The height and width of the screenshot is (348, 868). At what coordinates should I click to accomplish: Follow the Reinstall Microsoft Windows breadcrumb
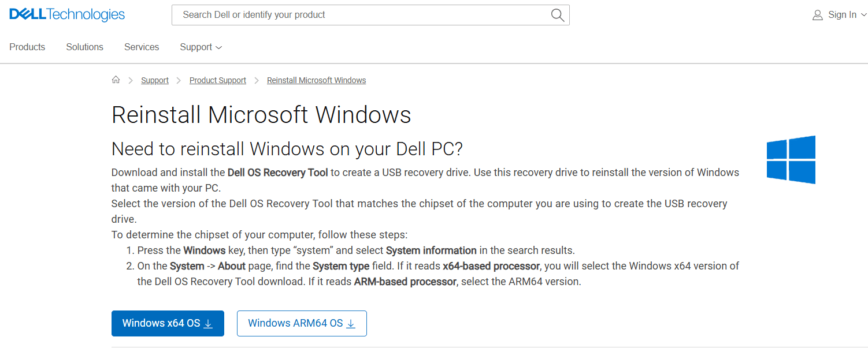pyautogui.click(x=316, y=80)
